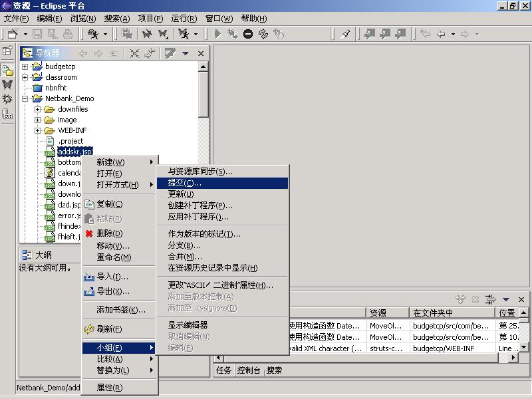This screenshot has height=399, width=532.
Task: Switch to the 任务 tab
Action: click(223, 370)
